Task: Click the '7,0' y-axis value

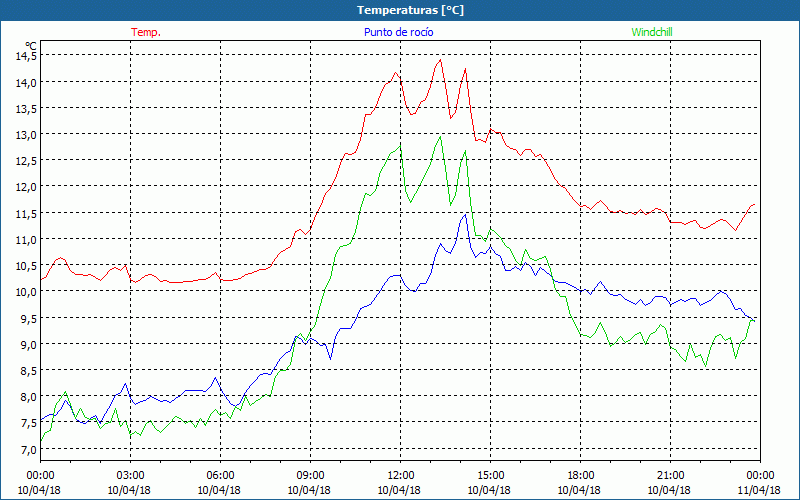Action: (x=29, y=449)
